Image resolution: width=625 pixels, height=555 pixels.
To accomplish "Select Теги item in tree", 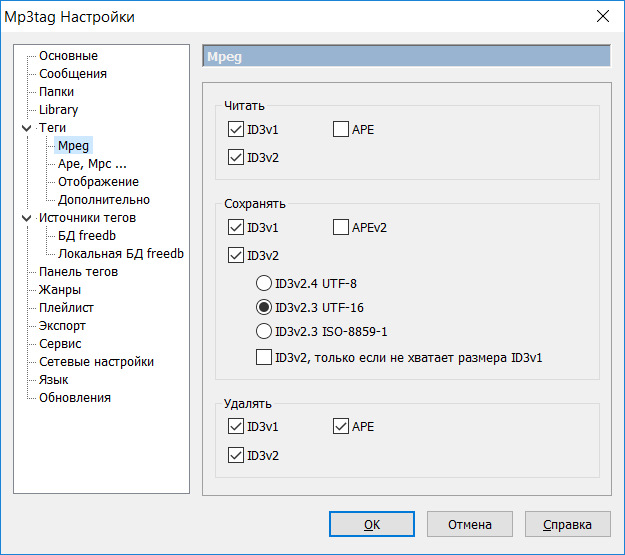I will pos(52,128).
